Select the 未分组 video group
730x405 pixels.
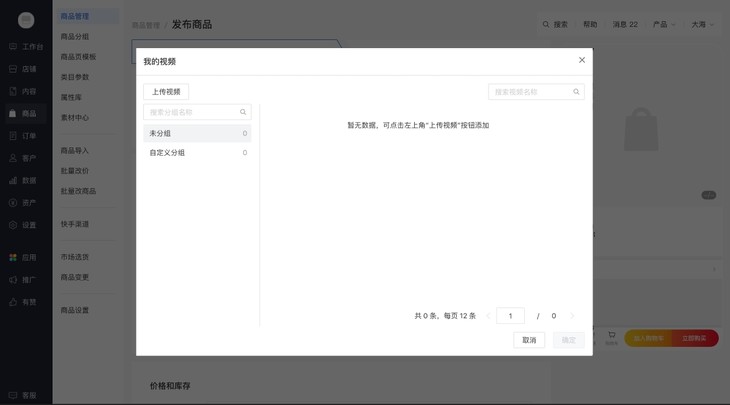pos(197,133)
